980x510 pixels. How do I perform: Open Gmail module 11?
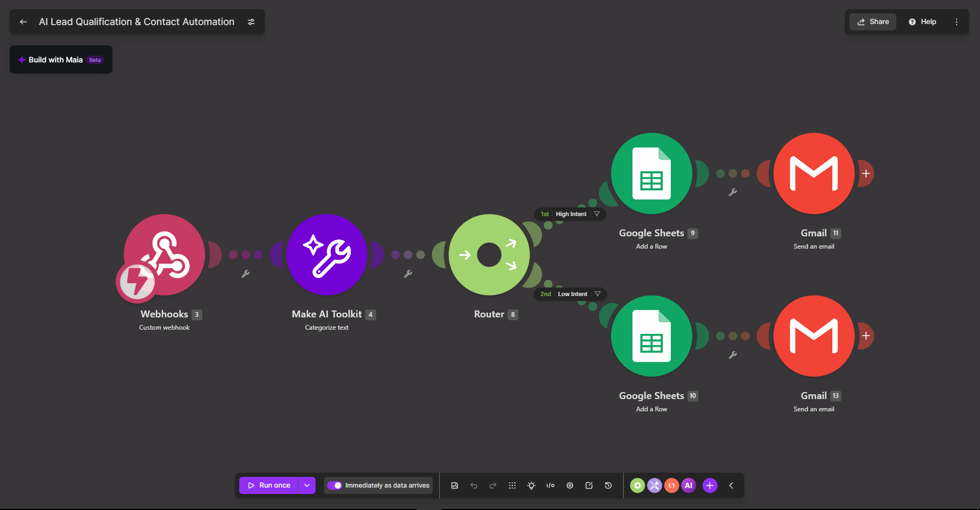814,173
